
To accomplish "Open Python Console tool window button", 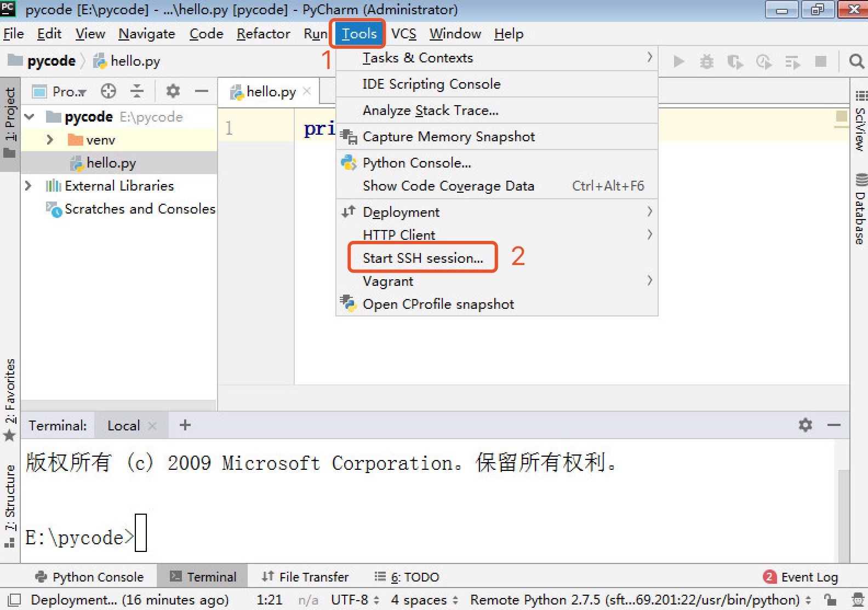I will (x=89, y=577).
